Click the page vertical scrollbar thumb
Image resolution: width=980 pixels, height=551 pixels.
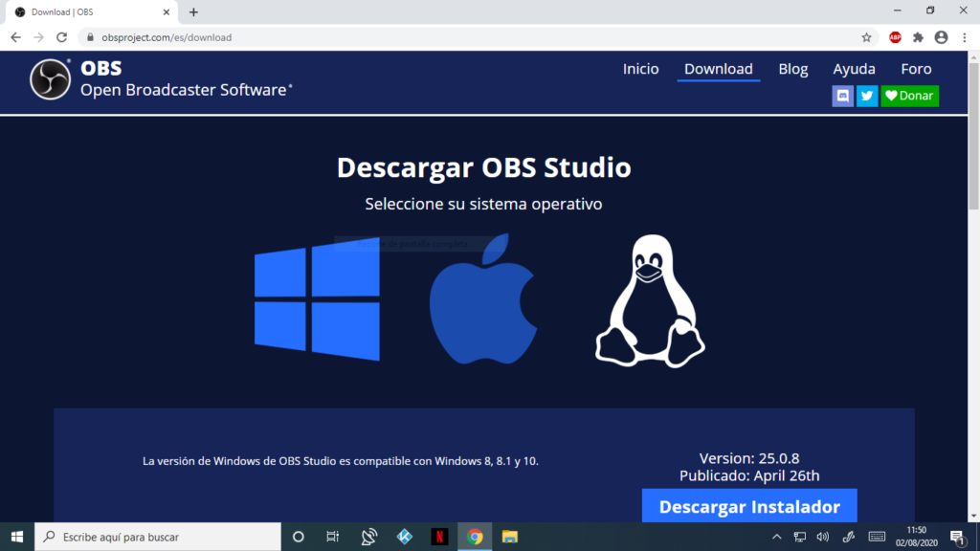point(973,136)
